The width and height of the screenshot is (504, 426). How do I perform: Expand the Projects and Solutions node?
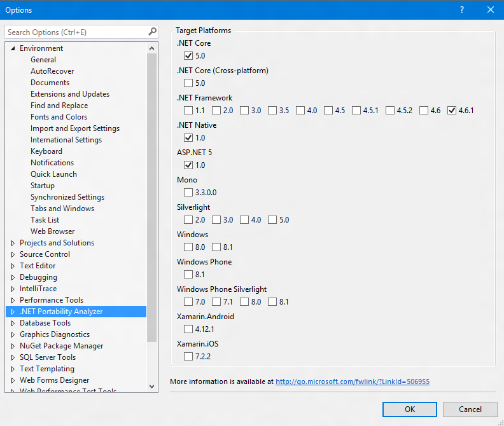click(x=13, y=243)
